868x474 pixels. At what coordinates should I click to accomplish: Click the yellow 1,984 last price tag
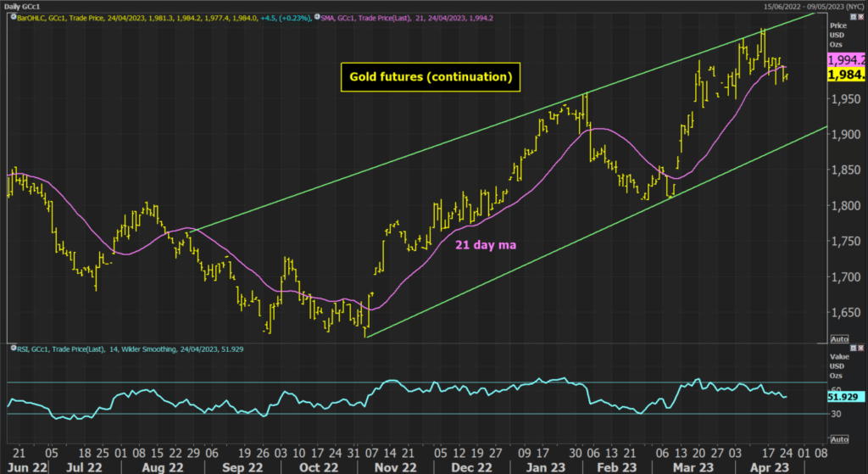pyautogui.click(x=845, y=75)
